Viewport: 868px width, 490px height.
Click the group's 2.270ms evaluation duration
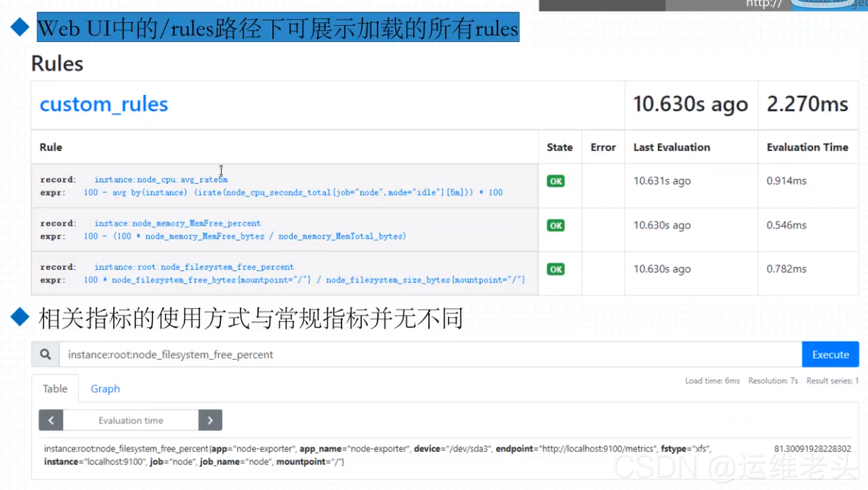[807, 104]
